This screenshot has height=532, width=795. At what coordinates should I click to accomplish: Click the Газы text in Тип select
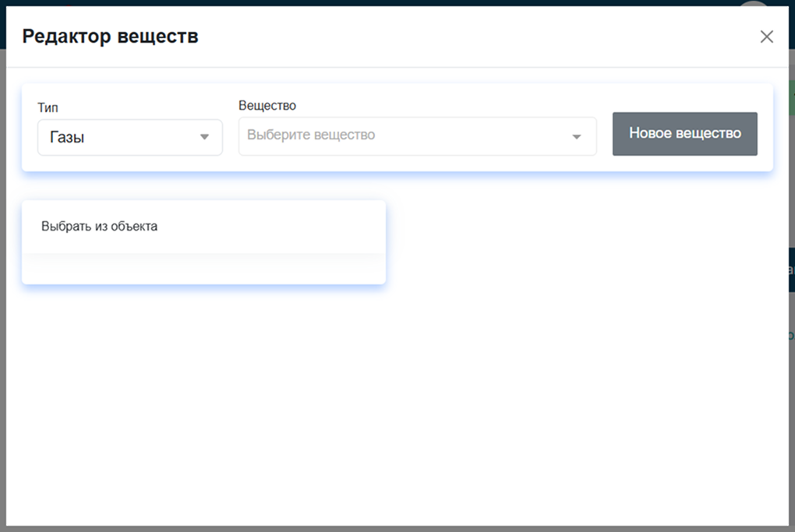tap(67, 137)
